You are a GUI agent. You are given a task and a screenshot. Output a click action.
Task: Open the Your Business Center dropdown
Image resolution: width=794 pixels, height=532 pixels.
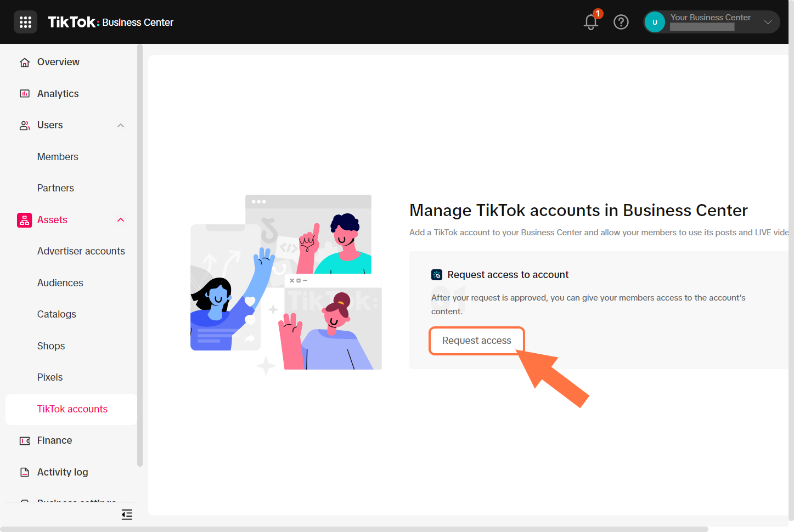[x=768, y=22]
